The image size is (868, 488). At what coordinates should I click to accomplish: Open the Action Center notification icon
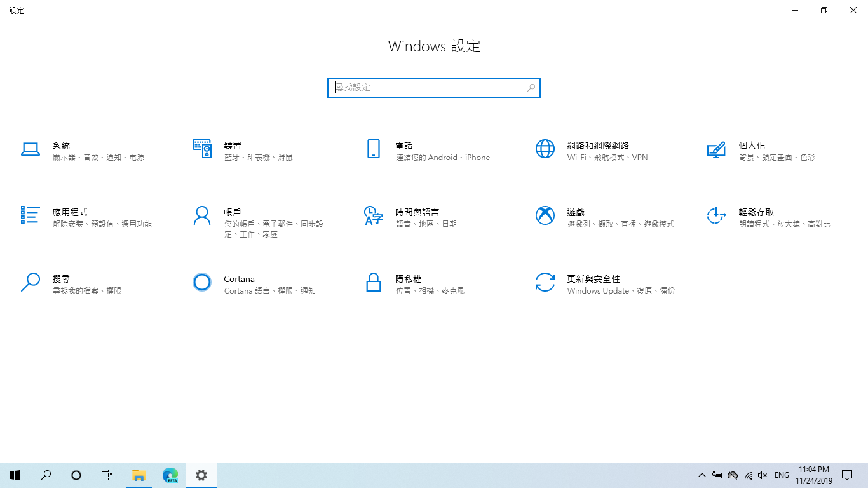coord(847,475)
